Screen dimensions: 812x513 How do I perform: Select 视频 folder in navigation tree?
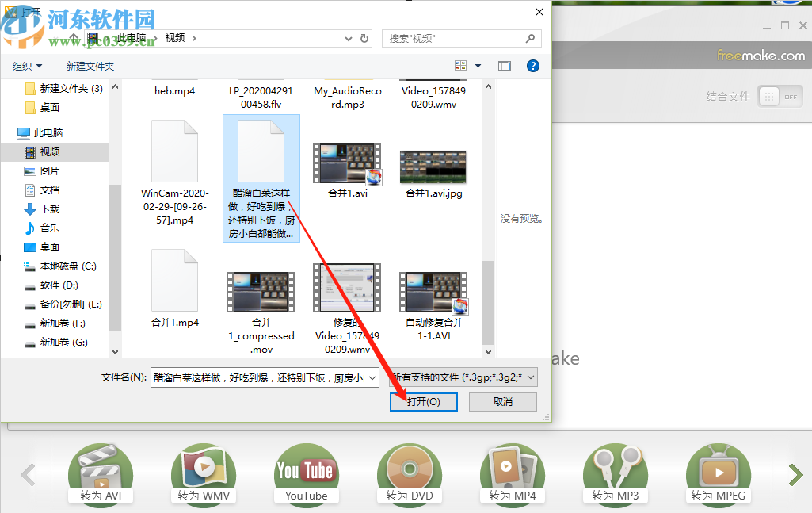pos(55,151)
